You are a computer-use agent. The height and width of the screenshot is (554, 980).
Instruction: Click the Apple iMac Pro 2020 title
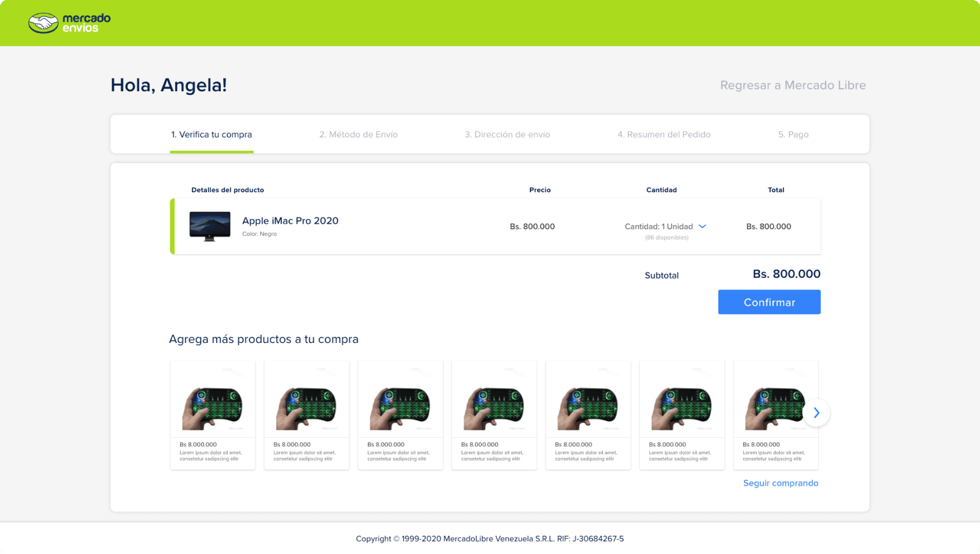[x=290, y=221]
